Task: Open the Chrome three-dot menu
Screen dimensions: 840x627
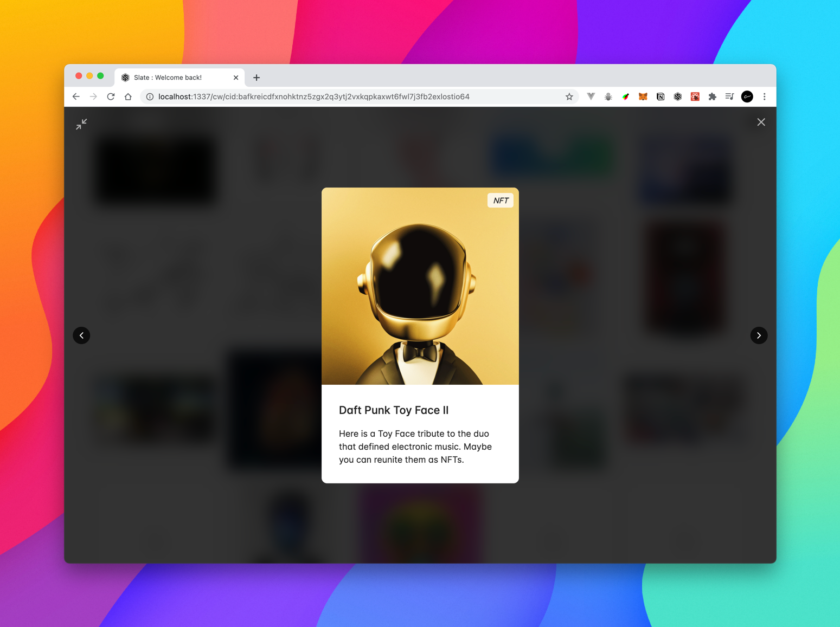Action: (764, 96)
